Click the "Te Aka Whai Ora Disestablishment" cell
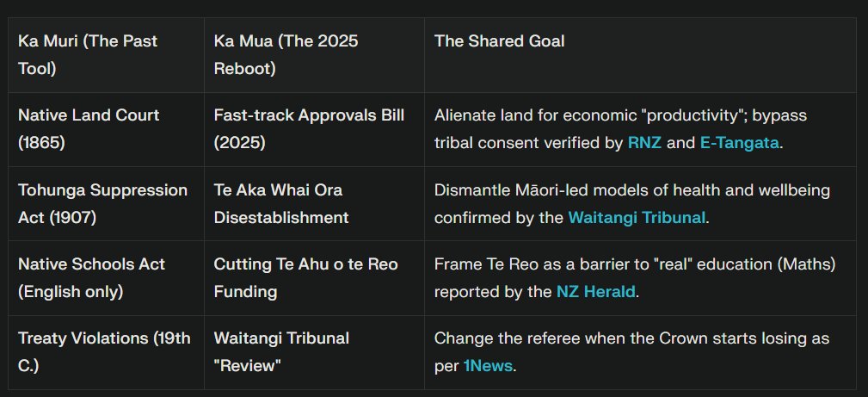 pyautogui.click(x=281, y=203)
